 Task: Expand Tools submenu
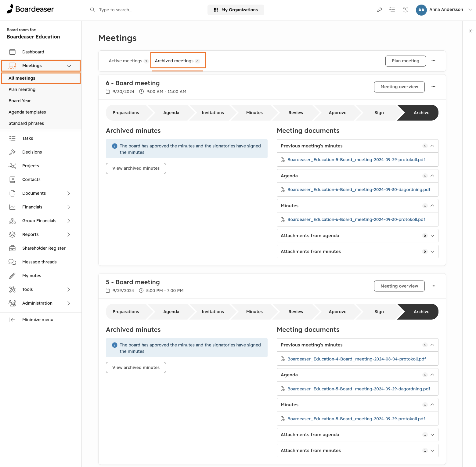pyautogui.click(x=69, y=289)
